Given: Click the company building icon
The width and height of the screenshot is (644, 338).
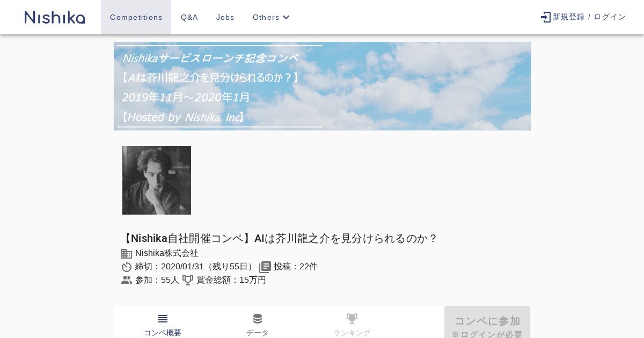Looking at the screenshot, I should 127,254.
